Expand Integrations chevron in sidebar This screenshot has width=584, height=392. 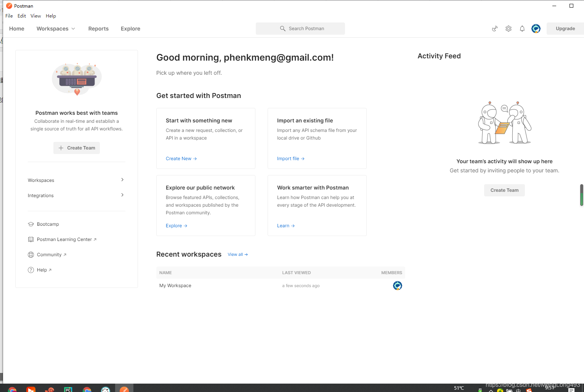[x=122, y=195]
